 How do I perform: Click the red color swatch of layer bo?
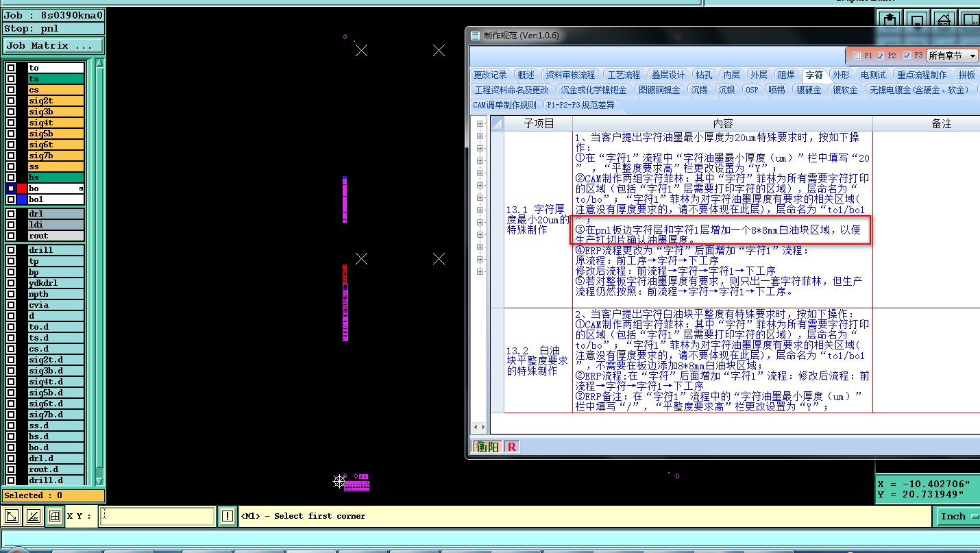pos(22,188)
